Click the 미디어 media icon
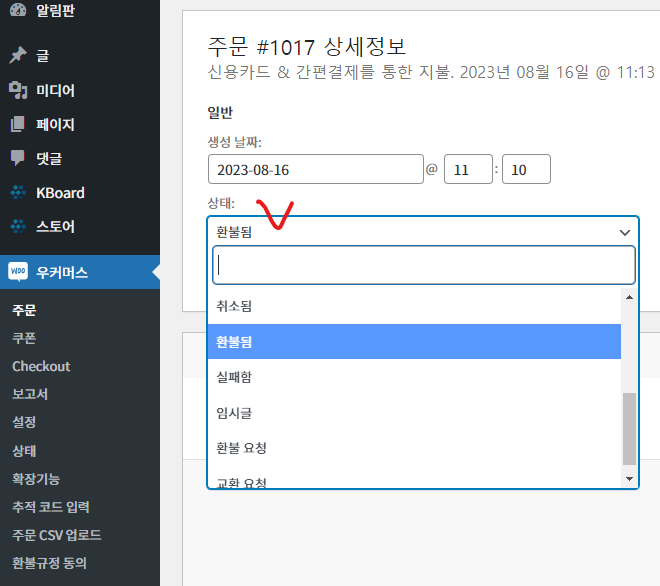The width and height of the screenshot is (660, 586). (18, 90)
